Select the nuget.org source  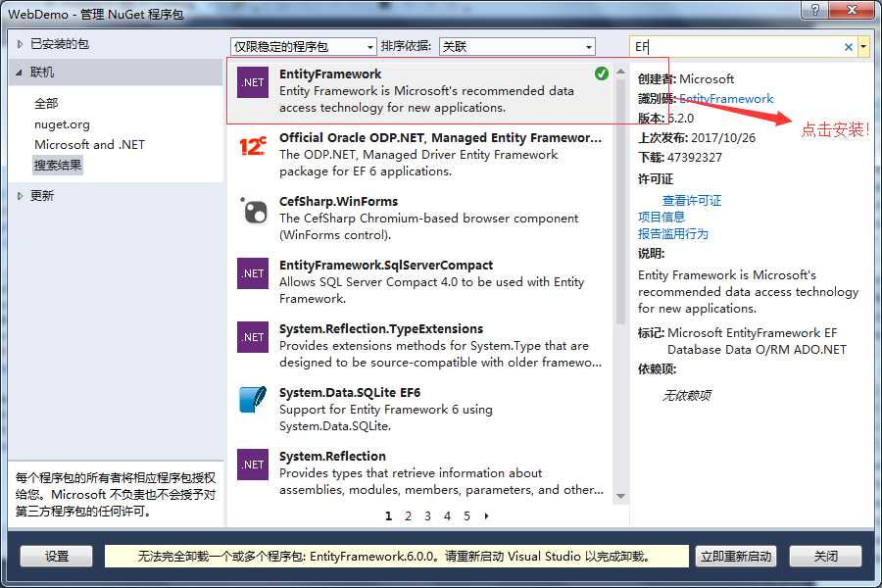[x=62, y=124]
